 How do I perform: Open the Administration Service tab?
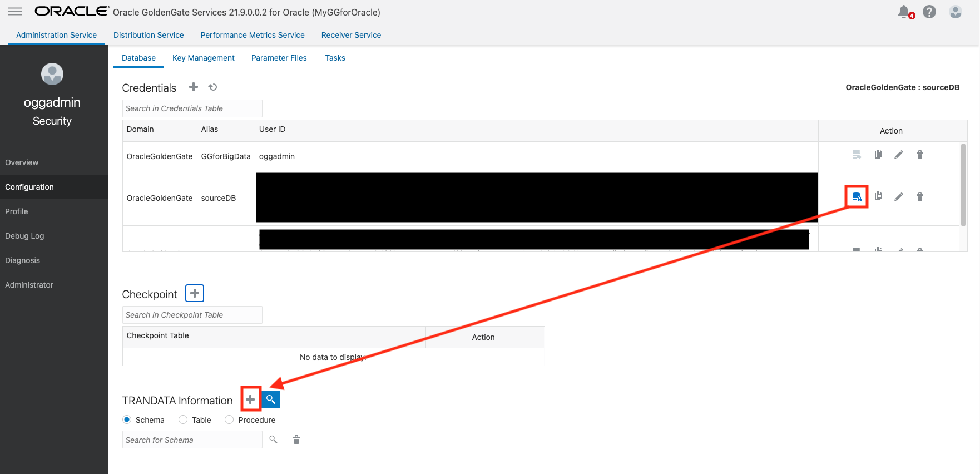[x=56, y=35]
